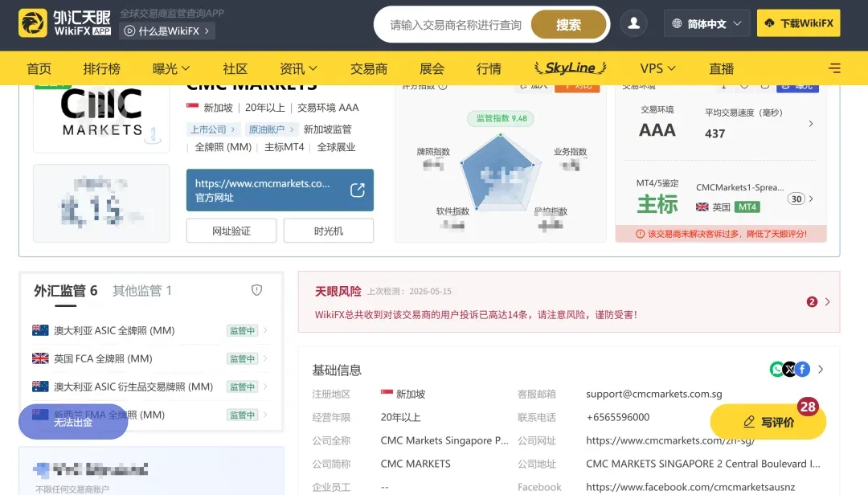Open the cmcmarkets.co... official website link
The image size is (868, 495).
click(x=280, y=190)
